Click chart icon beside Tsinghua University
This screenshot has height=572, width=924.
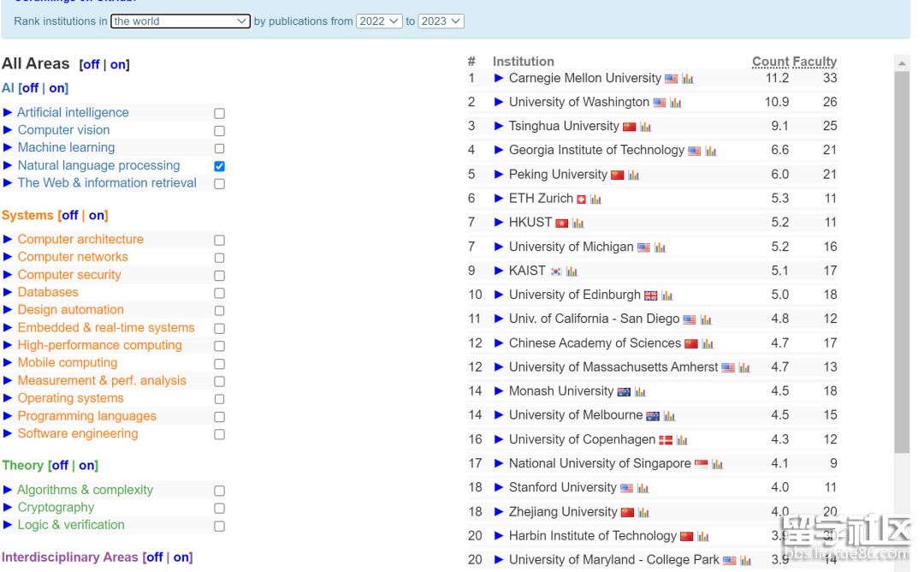[x=645, y=127]
